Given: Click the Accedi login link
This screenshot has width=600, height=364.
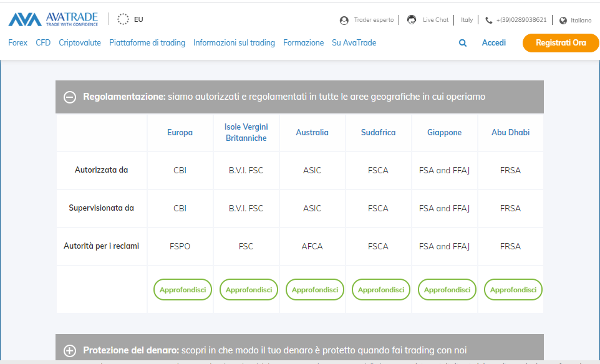Looking at the screenshot, I should pos(493,43).
